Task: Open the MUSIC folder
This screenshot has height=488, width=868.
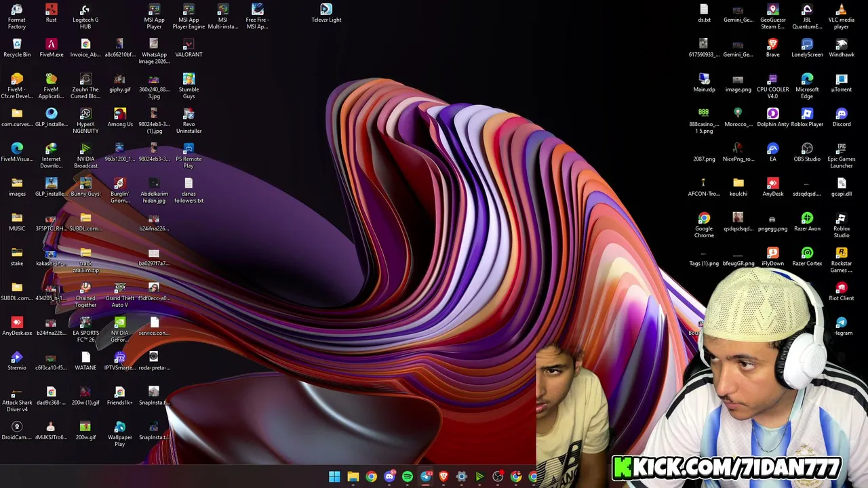Action: (17, 222)
